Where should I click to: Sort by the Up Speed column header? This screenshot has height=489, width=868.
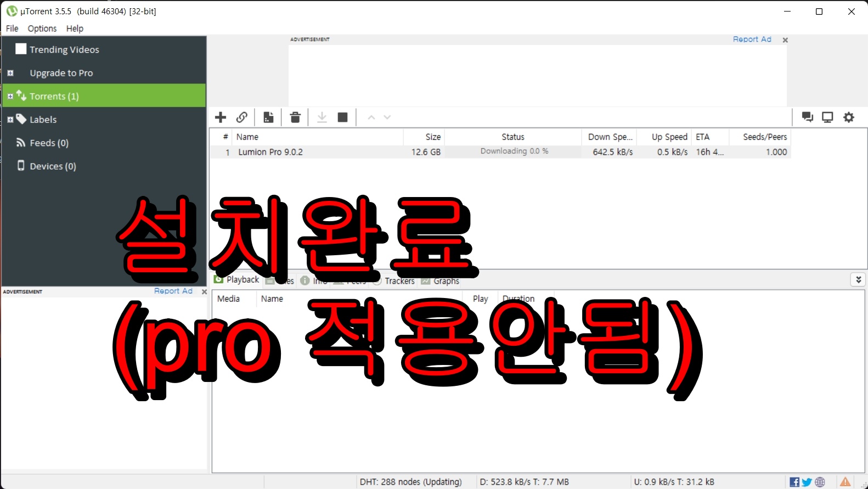[664, 137]
